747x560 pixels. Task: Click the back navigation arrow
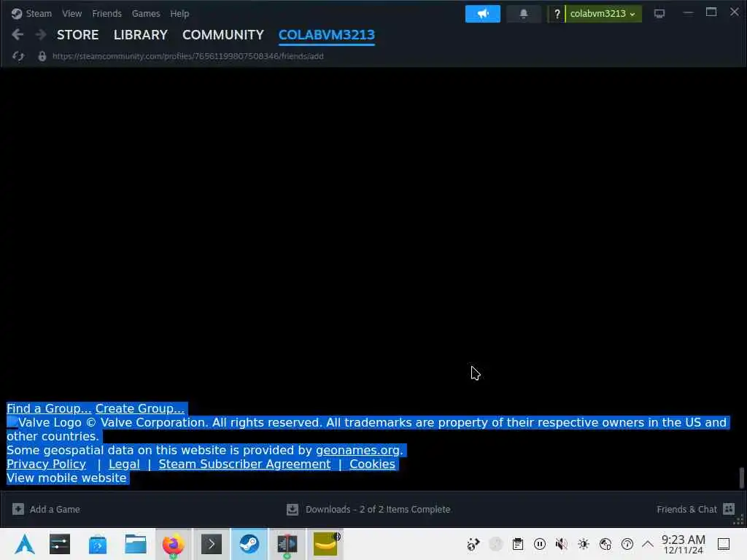click(18, 34)
